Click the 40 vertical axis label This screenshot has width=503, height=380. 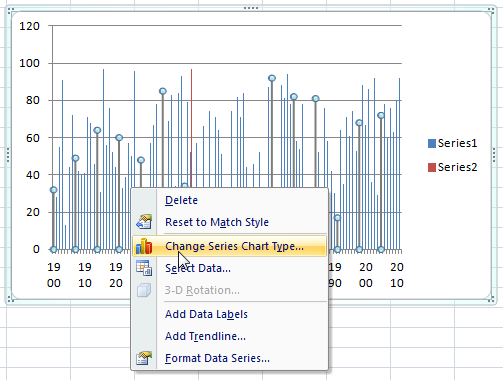tap(33, 175)
